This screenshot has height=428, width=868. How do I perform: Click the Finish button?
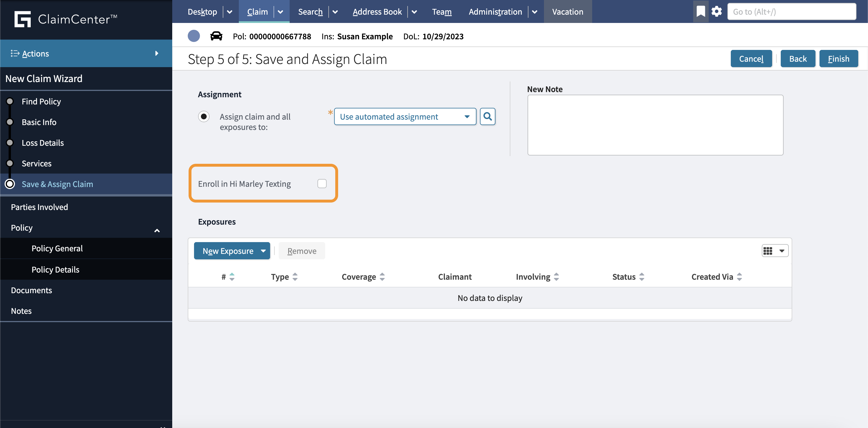(x=838, y=58)
